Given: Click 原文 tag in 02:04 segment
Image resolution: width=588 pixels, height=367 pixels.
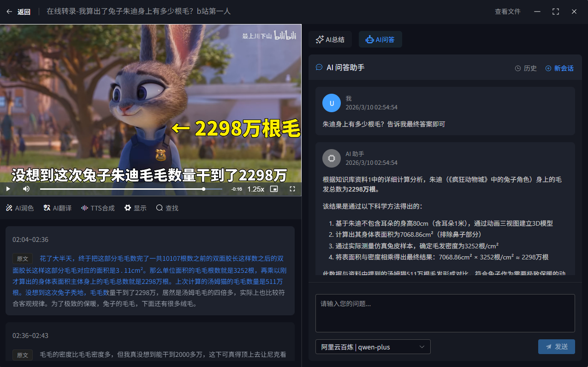Looking at the screenshot, I should click(23, 259).
